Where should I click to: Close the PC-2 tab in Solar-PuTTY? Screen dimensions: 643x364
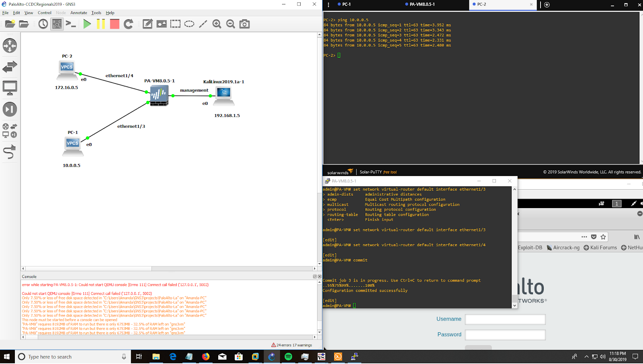point(531,4)
